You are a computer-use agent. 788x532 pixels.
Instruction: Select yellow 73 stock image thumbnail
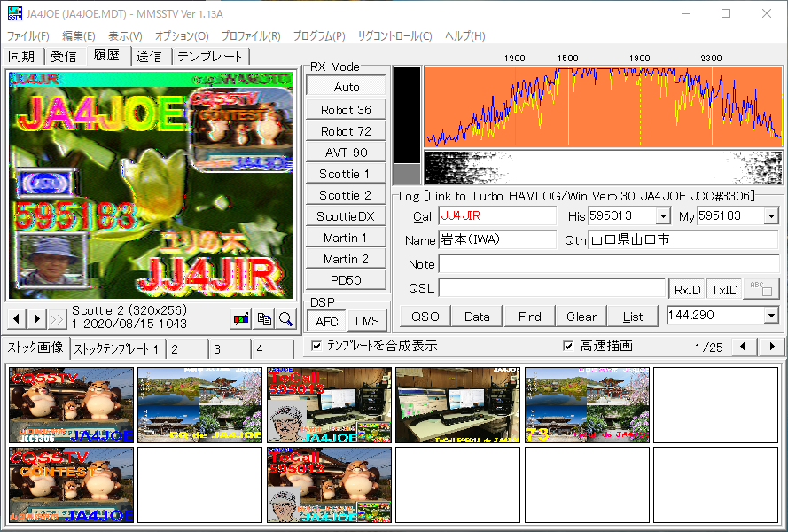[x=587, y=405]
